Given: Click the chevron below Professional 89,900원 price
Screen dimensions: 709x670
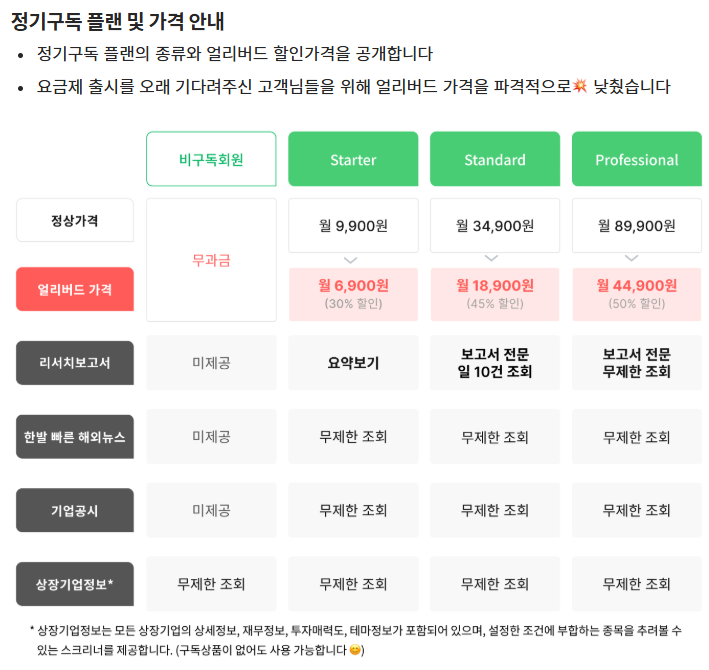Looking at the screenshot, I should click(632, 258).
